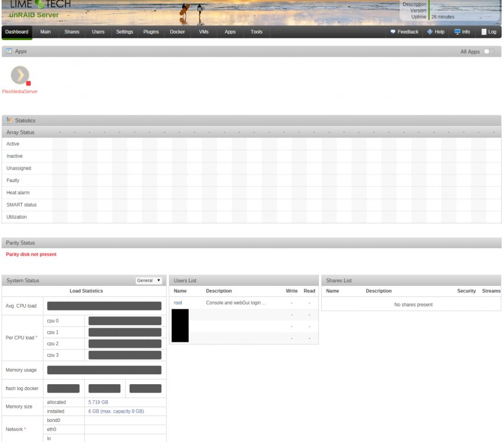504x442 pixels.
Task: Click the 'Security' column header in Shares List
Action: tap(466, 291)
